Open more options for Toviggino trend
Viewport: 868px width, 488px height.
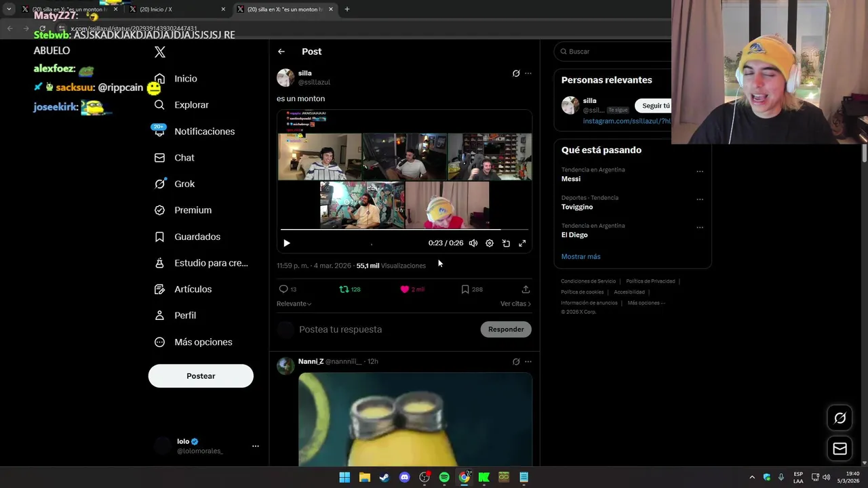pos(700,200)
